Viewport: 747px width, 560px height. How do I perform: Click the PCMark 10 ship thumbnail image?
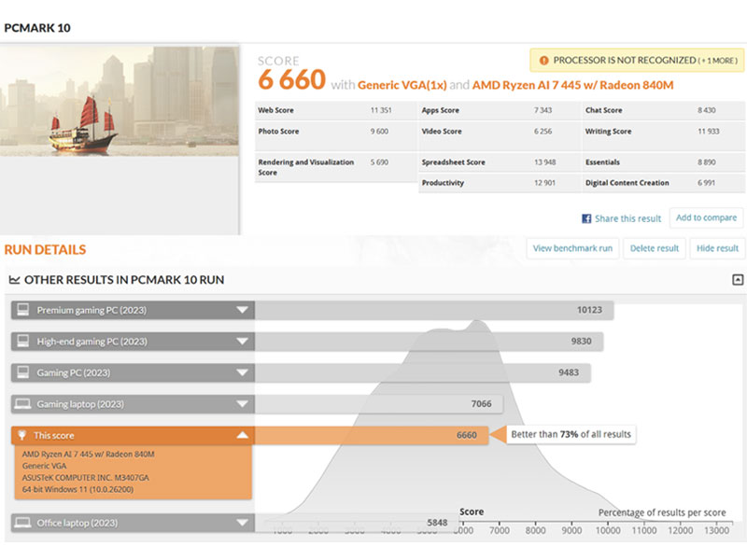(120, 101)
